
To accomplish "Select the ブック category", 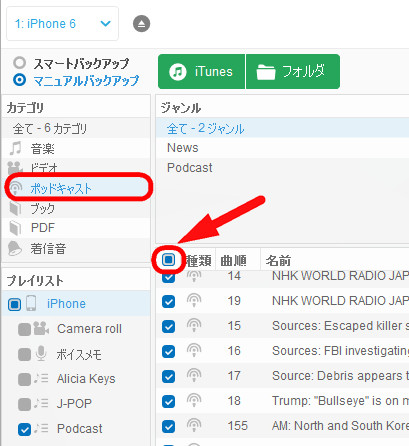I will pos(76,208).
